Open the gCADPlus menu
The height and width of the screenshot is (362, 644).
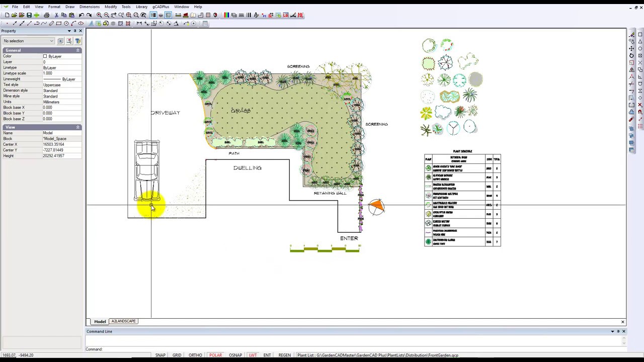161,7
